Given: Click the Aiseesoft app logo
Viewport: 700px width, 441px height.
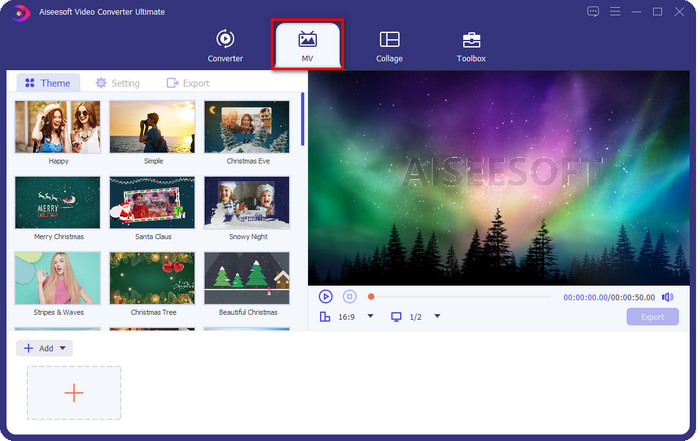Looking at the screenshot, I should pyautogui.click(x=21, y=12).
